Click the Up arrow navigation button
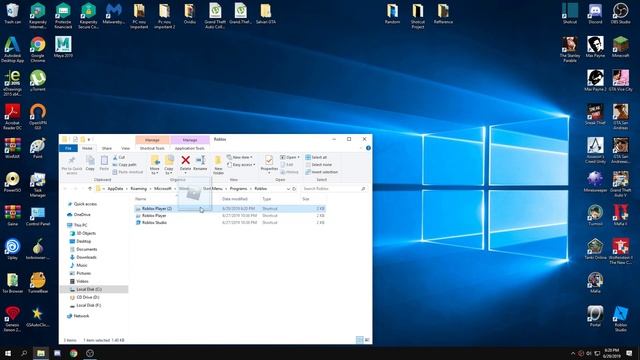The height and width of the screenshot is (360, 640). click(x=90, y=189)
